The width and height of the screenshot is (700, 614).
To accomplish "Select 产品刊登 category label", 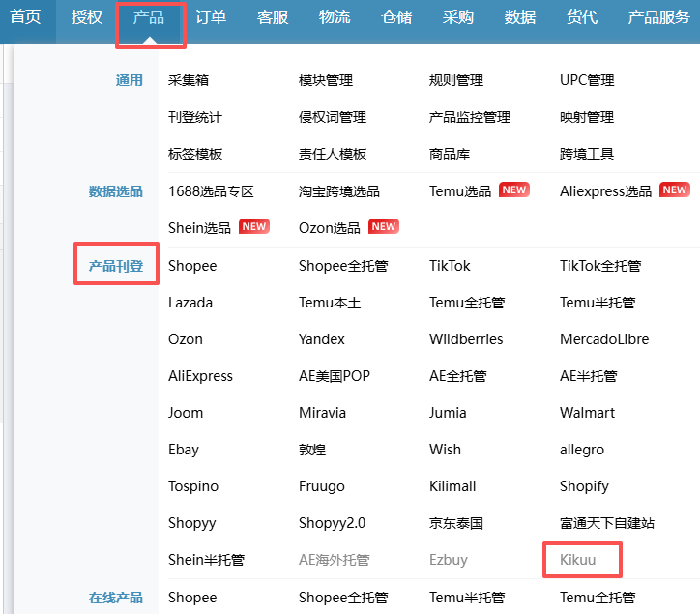I will tap(116, 266).
